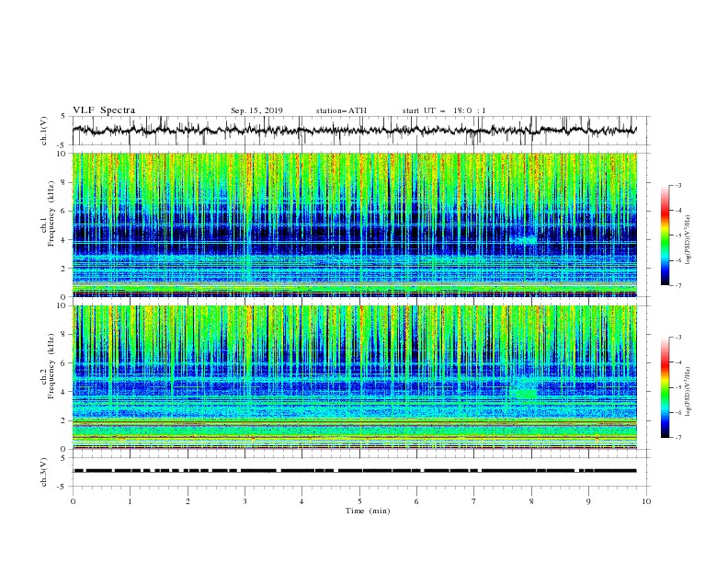Image resolution: width=728 pixels, height=563 pixels.
Task: Click the ch.1 PSD color bar
Action: pyautogui.click(x=665, y=236)
